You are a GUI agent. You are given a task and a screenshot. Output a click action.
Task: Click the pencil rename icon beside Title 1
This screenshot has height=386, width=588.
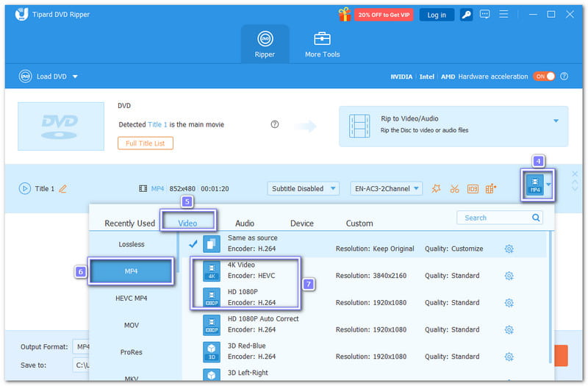[62, 189]
